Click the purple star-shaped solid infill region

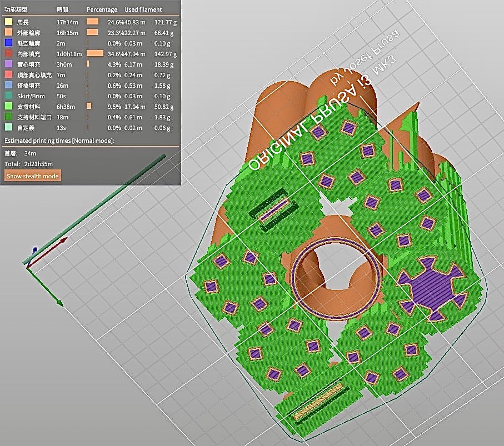pos(431,288)
